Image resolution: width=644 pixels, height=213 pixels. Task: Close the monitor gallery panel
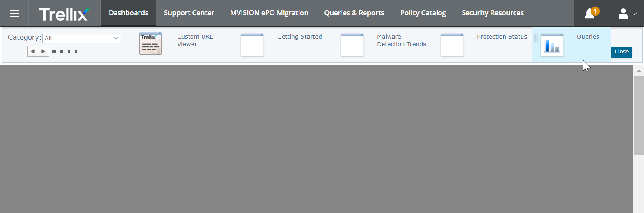pos(621,52)
